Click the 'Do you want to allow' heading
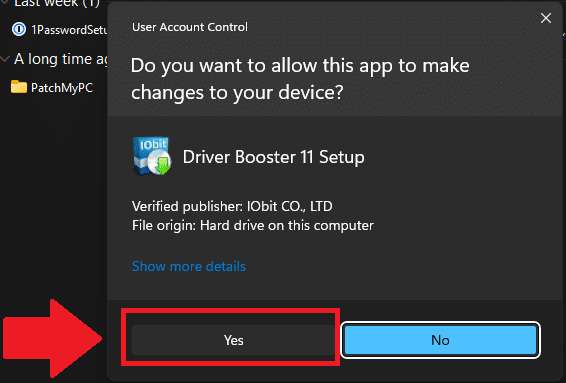Screen dimensions: 566x383 (300, 79)
